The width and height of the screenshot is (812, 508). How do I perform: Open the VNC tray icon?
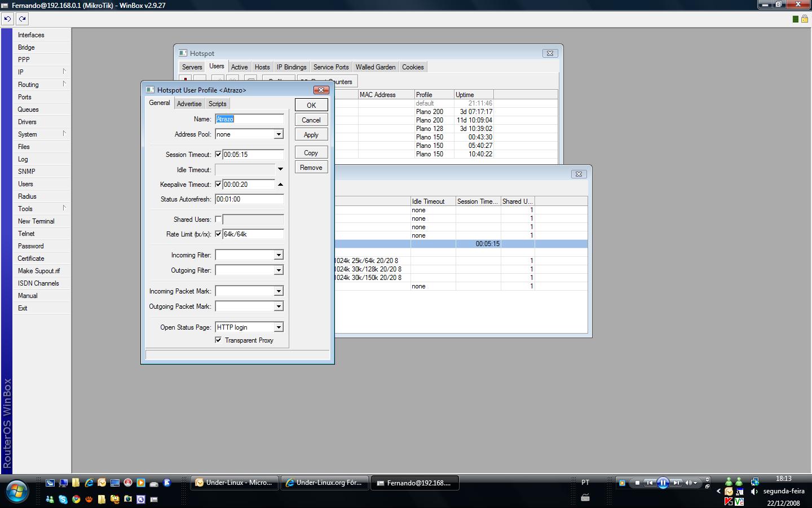[739, 502]
